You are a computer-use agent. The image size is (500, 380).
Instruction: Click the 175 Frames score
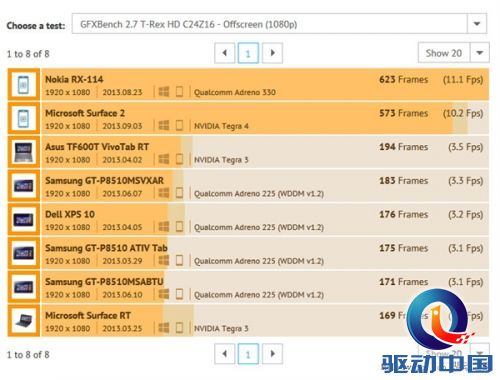[x=403, y=248]
